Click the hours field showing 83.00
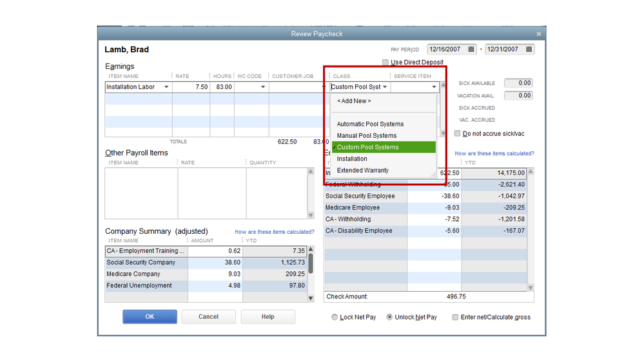The height and width of the screenshot is (362, 644). tap(222, 87)
